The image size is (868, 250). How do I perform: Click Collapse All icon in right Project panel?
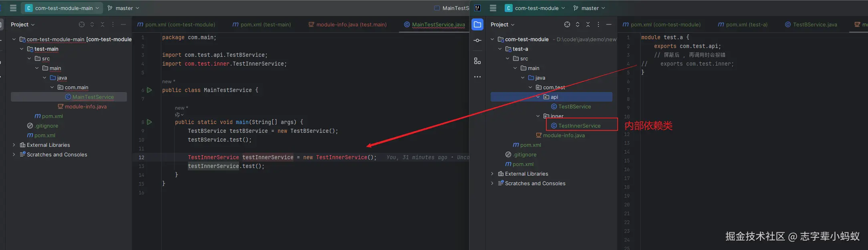[x=588, y=24]
